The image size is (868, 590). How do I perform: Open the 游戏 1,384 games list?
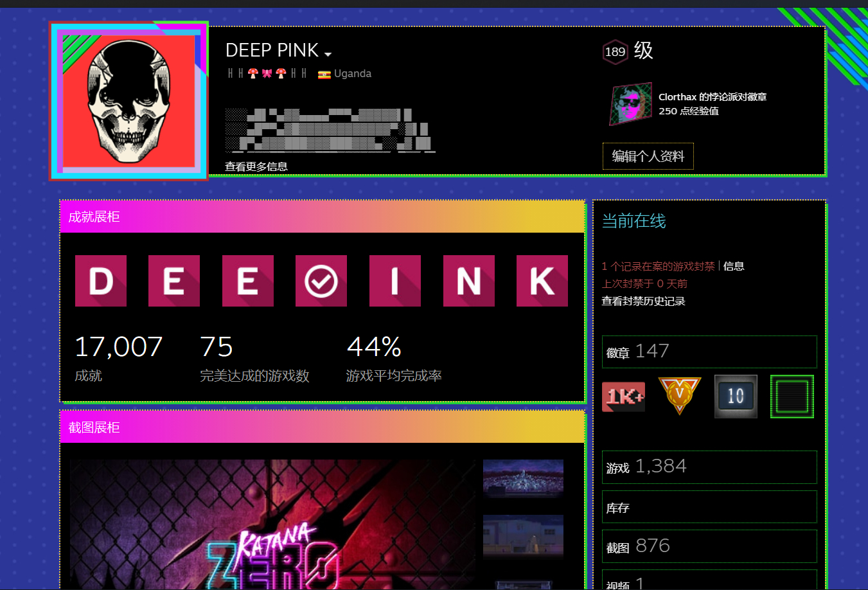709,467
